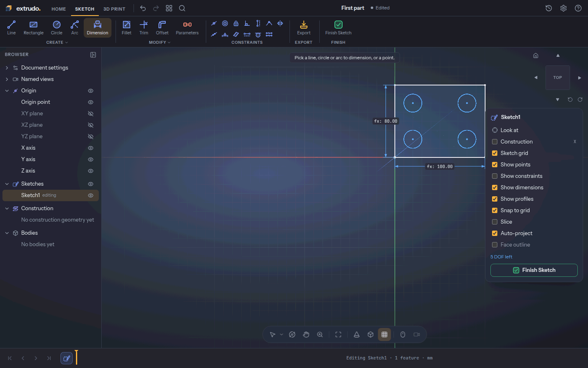
Task: Click the Export icon
Action: pos(304,28)
